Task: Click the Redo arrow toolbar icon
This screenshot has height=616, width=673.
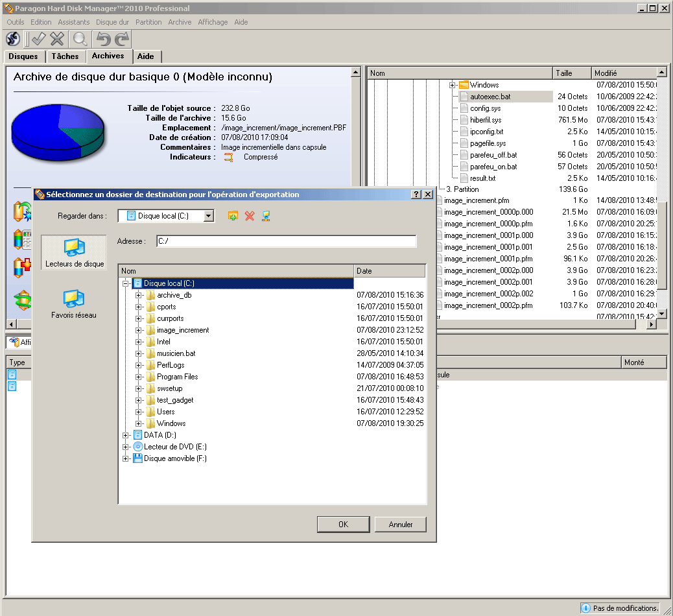Action: 122,39
